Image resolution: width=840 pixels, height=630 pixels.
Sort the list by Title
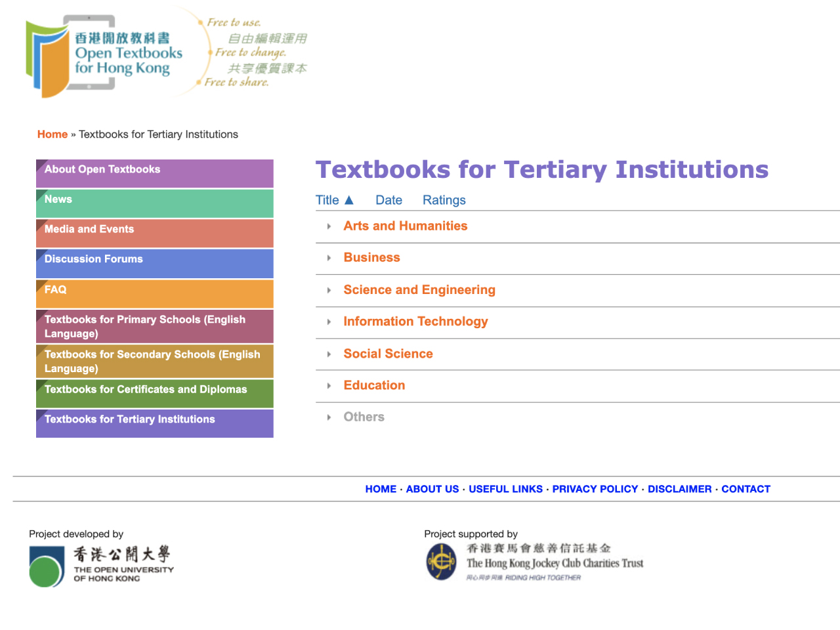[327, 200]
